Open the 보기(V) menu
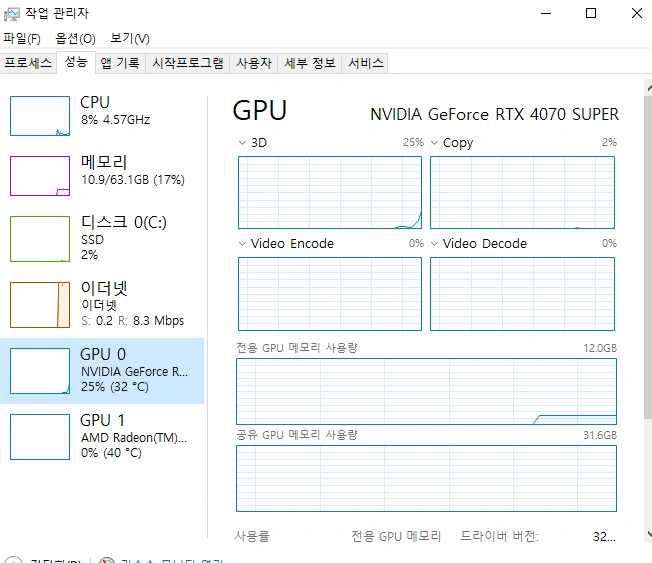Viewport: 652px width, 563px height. [130, 39]
